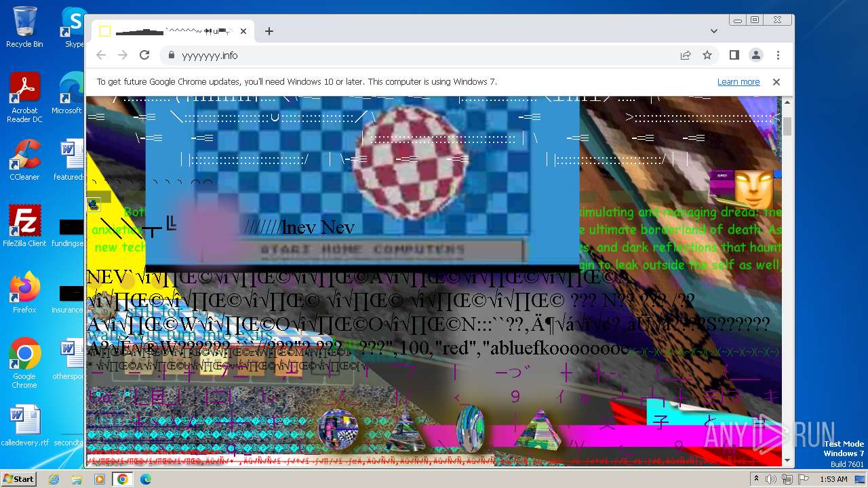Open Internet Explorer from the taskbar
Screen dimensions: 868x488
pyautogui.click(x=54, y=479)
